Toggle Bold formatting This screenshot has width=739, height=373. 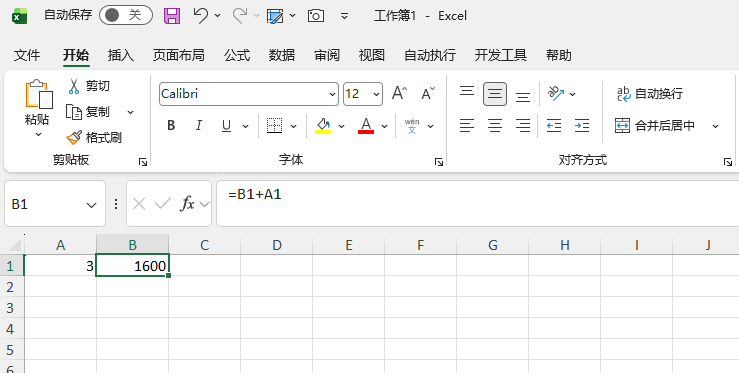click(x=171, y=125)
